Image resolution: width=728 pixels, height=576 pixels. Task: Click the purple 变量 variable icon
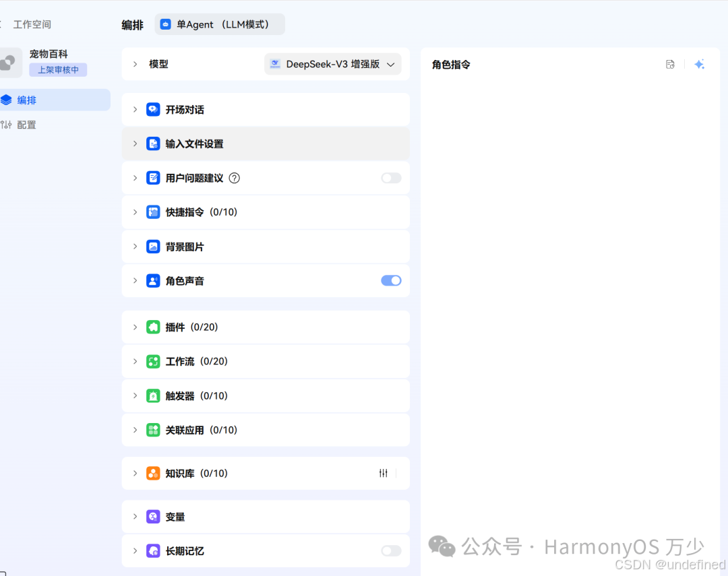153,517
